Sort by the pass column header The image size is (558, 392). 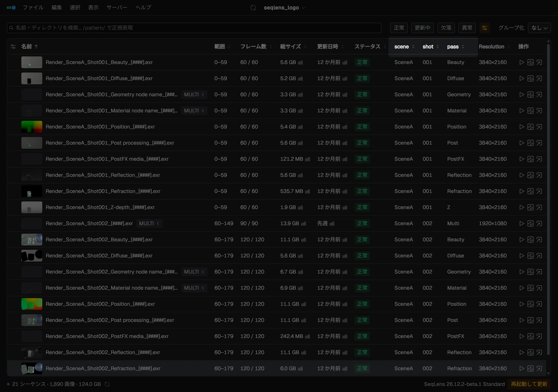pyautogui.click(x=456, y=47)
